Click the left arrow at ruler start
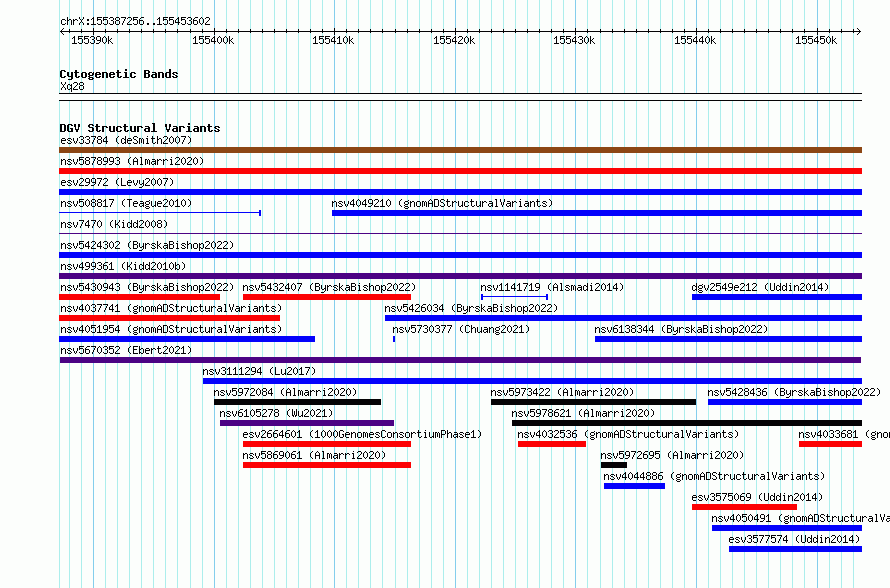The height and width of the screenshot is (588, 890). point(63,31)
